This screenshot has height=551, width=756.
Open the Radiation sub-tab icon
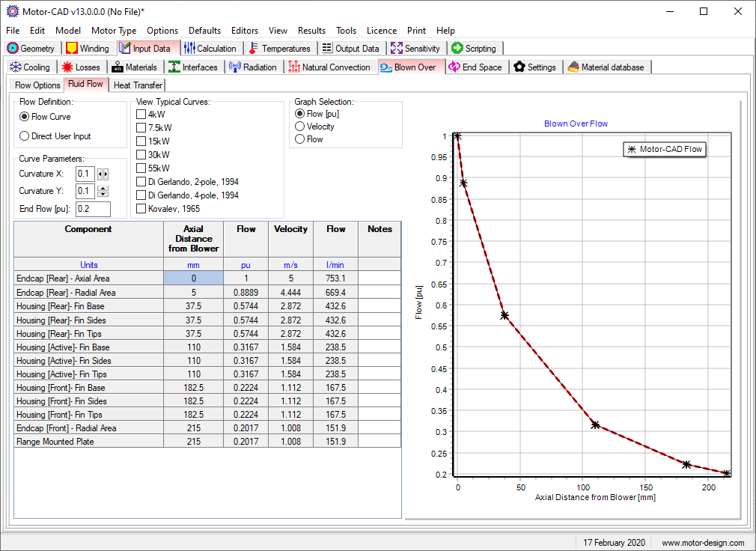(234, 67)
